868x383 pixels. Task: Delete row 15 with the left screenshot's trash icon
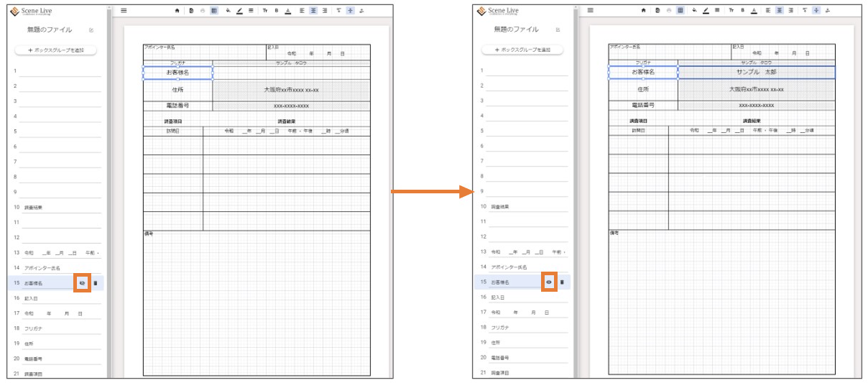click(x=95, y=283)
